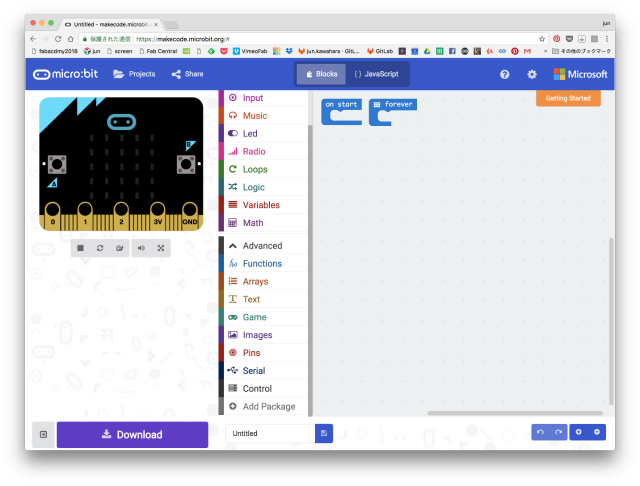
Task: Zoom out the workspace
Action: pos(597,432)
